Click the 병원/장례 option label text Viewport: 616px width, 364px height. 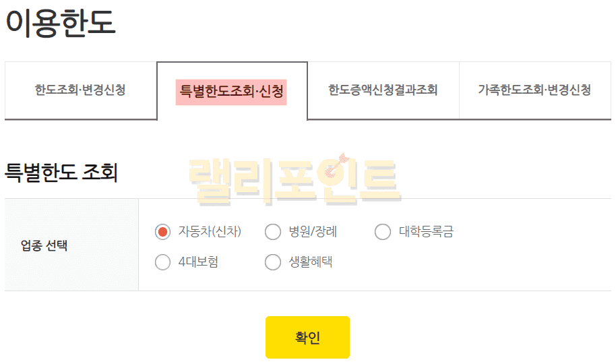coord(313,232)
